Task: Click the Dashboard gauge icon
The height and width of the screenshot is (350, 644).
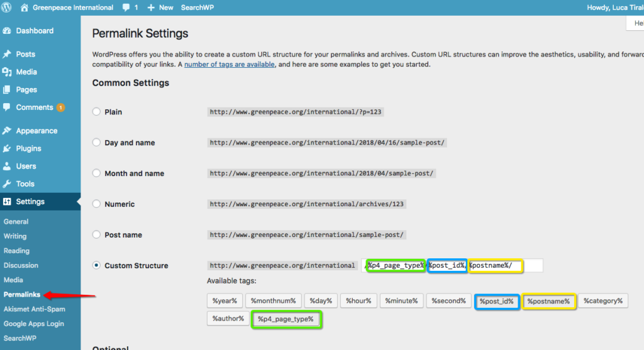Action: 7,31
